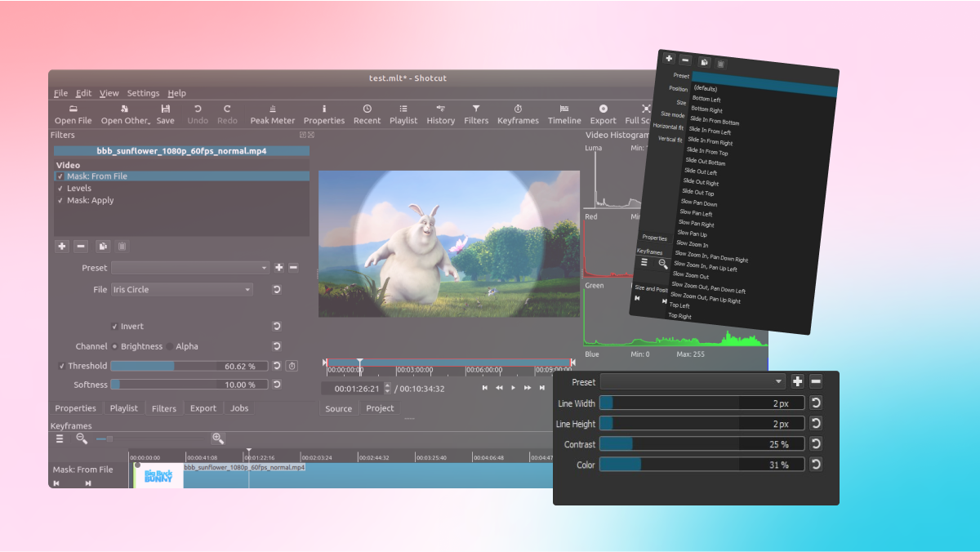Viewport: 980px width, 552px height.
Task: Reset the Softness parameter to default
Action: (277, 385)
